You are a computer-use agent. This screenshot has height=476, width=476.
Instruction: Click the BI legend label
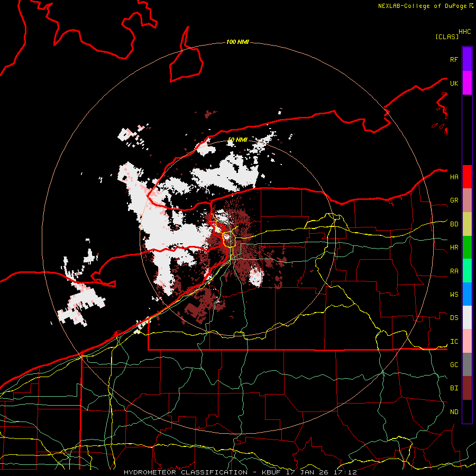pos(454,388)
